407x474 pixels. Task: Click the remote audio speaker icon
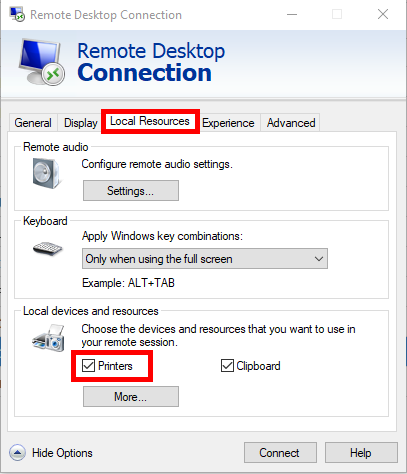point(47,174)
